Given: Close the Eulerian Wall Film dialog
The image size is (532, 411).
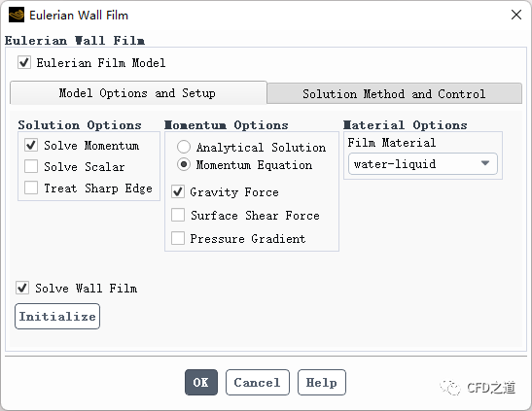Looking at the screenshot, I should click(516, 15).
